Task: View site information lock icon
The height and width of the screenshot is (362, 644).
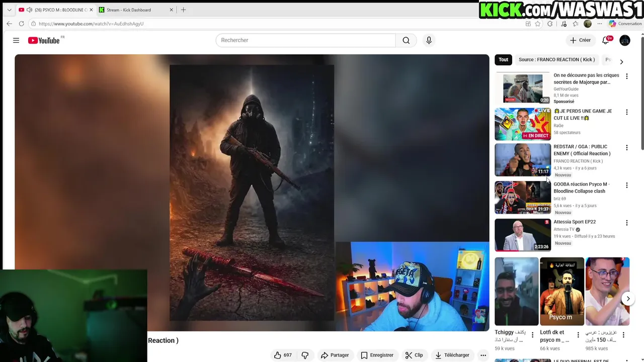Action: [x=33, y=24]
